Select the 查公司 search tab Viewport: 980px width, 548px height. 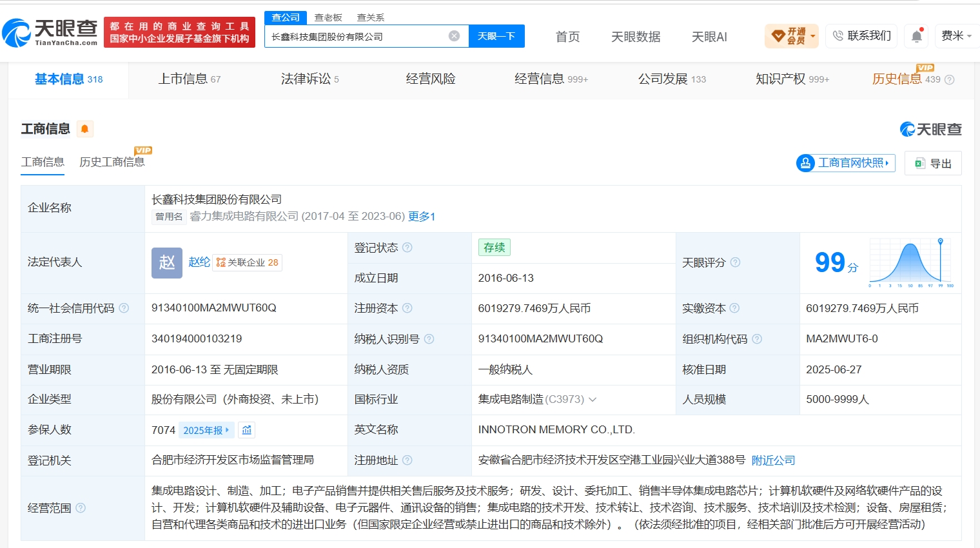[x=286, y=17]
